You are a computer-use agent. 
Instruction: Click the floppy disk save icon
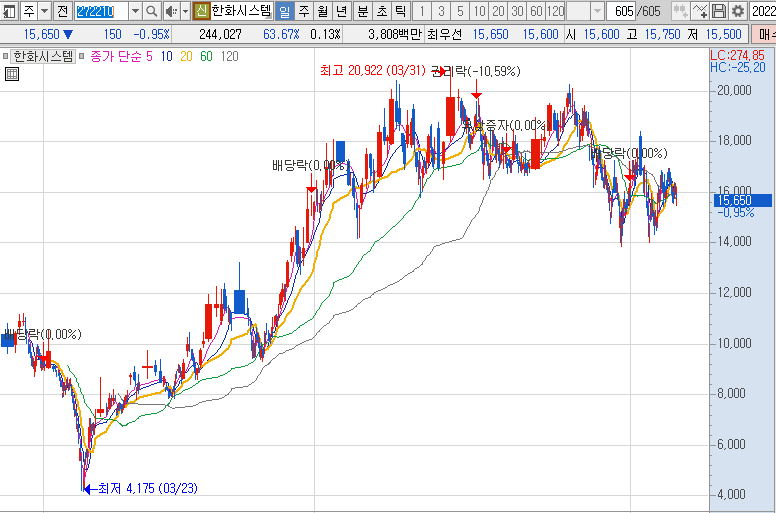[x=719, y=10]
